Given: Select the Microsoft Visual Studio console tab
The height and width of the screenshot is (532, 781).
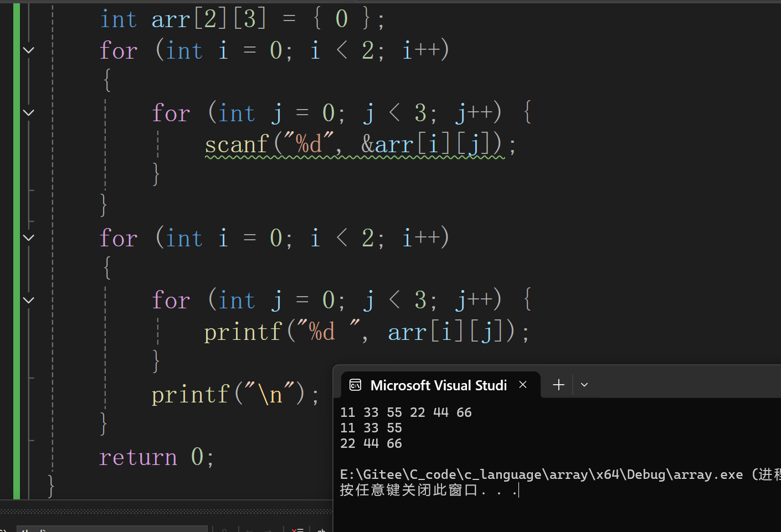Looking at the screenshot, I should coord(440,385).
